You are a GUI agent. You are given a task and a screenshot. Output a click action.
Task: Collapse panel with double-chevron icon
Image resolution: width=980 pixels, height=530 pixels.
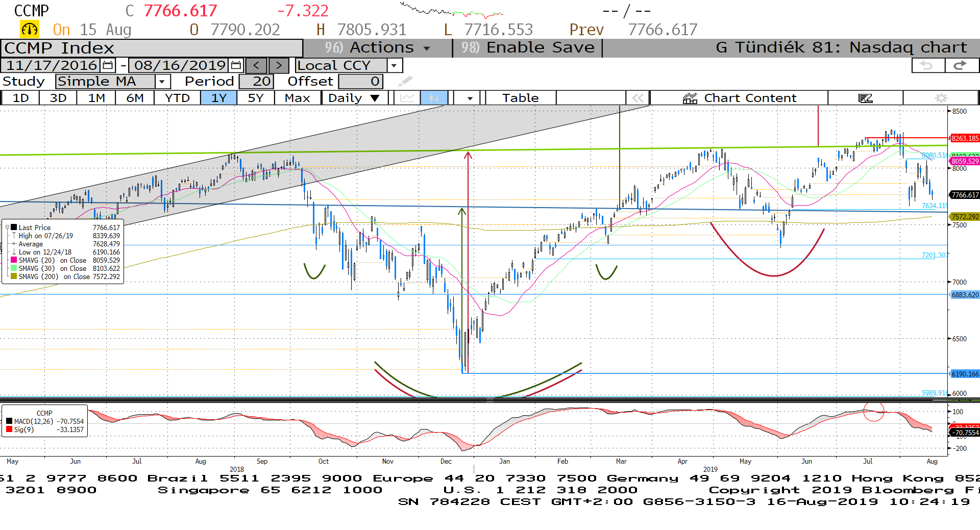tap(638, 98)
